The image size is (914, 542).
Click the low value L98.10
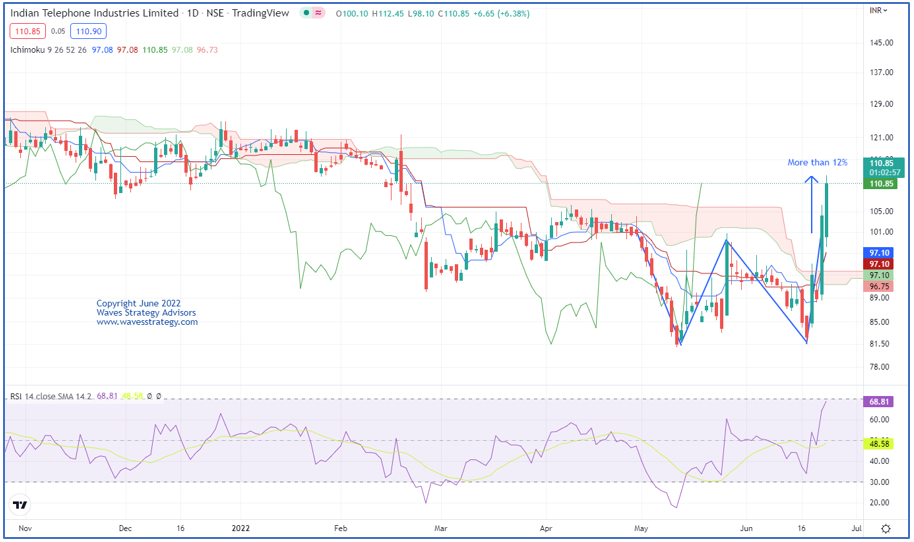[420, 13]
